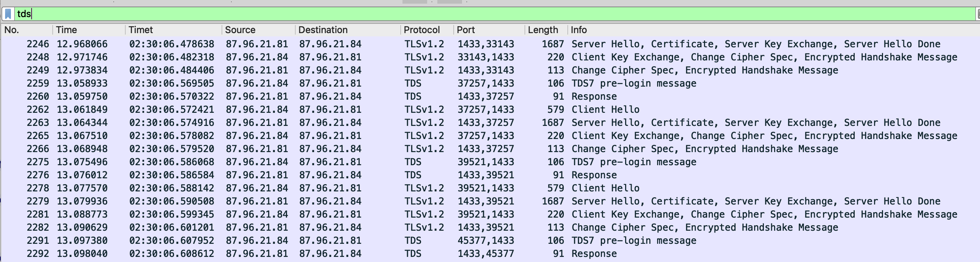980x262 pixels.
Task: Click destination 87.96.21.84 in packet 2292
Action: click(330, 254)
